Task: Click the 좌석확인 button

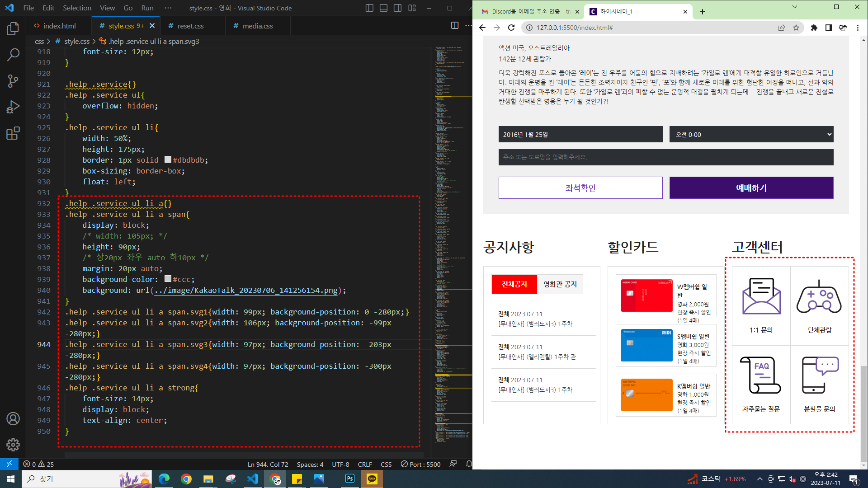Action: click(x=580, y=188)
